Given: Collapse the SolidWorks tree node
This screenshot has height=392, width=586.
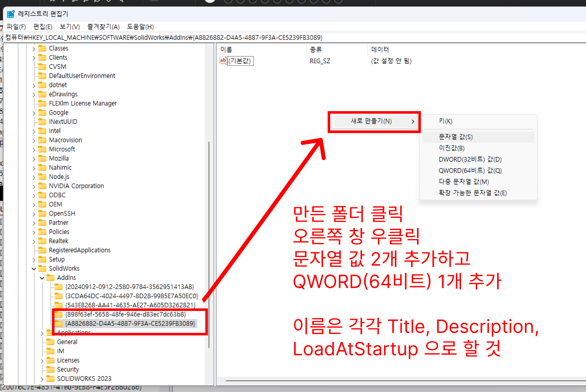Looking at the screenshot, I should [34, 269].
